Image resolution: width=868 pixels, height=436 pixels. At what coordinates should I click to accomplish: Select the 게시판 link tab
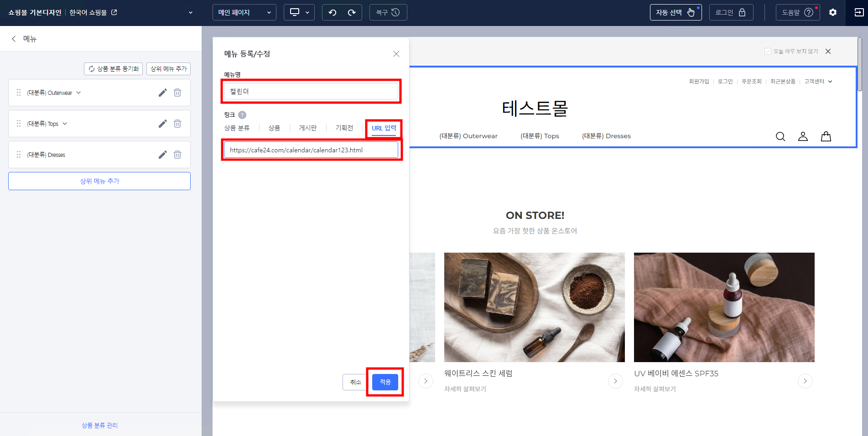(308, 128)
